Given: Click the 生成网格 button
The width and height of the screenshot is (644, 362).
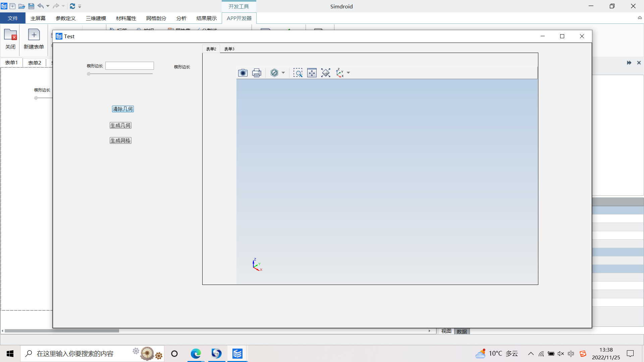Looking at the screenshot, I should (x=120, y=140).
